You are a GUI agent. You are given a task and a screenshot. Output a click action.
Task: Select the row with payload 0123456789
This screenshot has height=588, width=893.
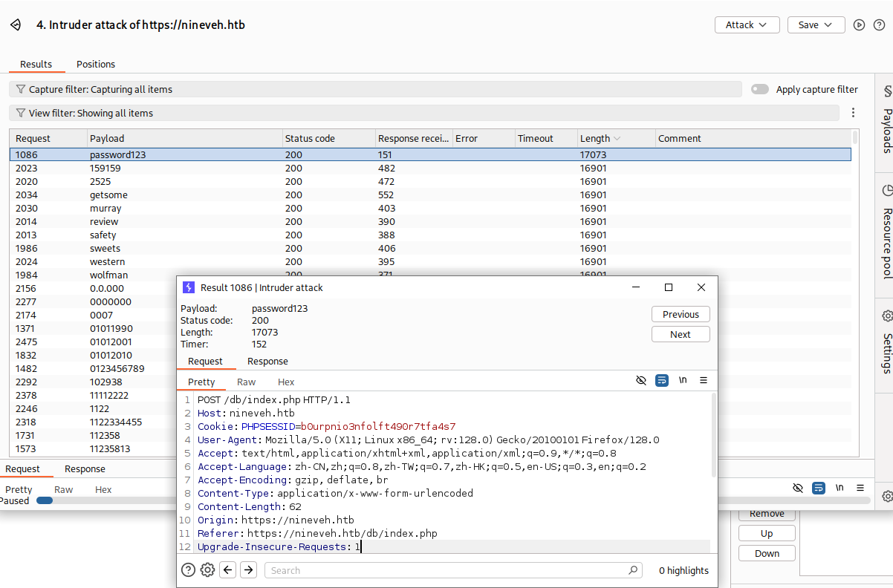point(93,369)
